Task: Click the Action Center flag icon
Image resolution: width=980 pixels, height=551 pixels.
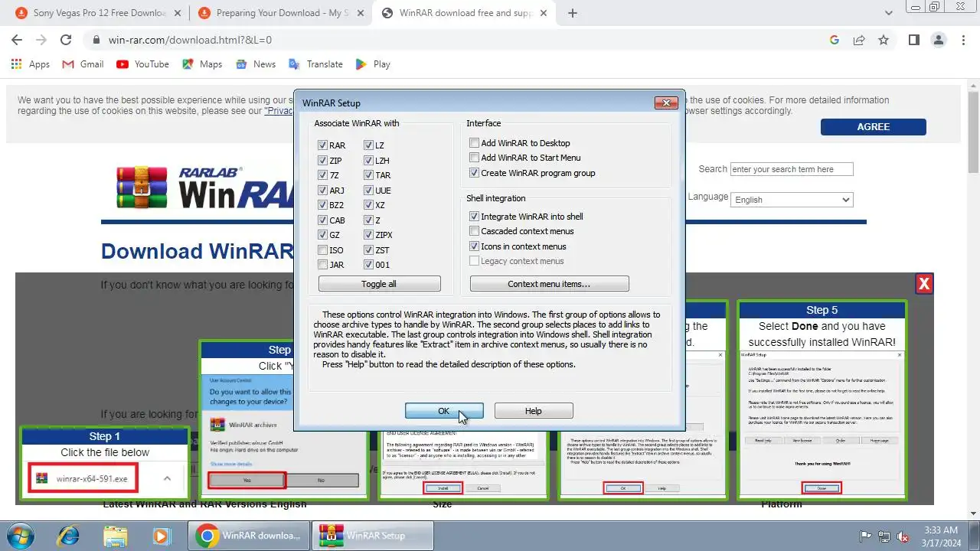Action: (866, 536)
